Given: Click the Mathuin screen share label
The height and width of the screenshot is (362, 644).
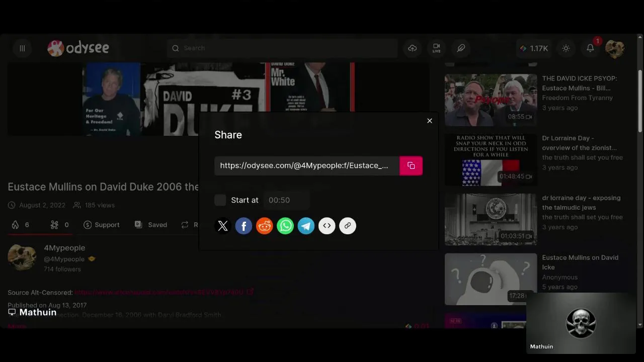Looking at the screenshot, I should coord(32,312).
